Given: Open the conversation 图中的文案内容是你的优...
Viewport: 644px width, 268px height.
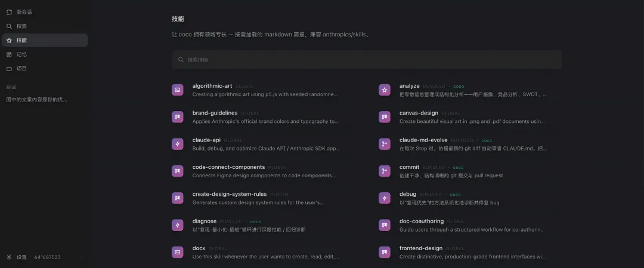Looking at the screenshot, I should point(36,100).
